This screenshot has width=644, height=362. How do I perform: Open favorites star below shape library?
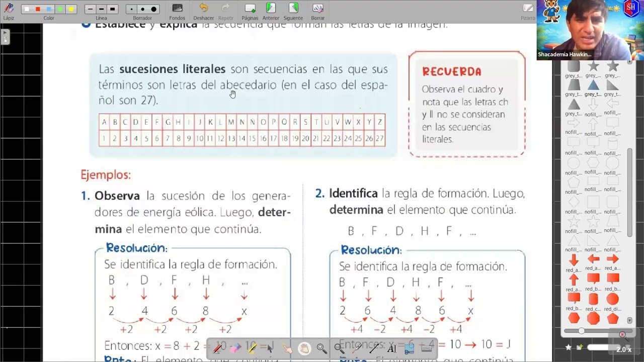[569, 347]
